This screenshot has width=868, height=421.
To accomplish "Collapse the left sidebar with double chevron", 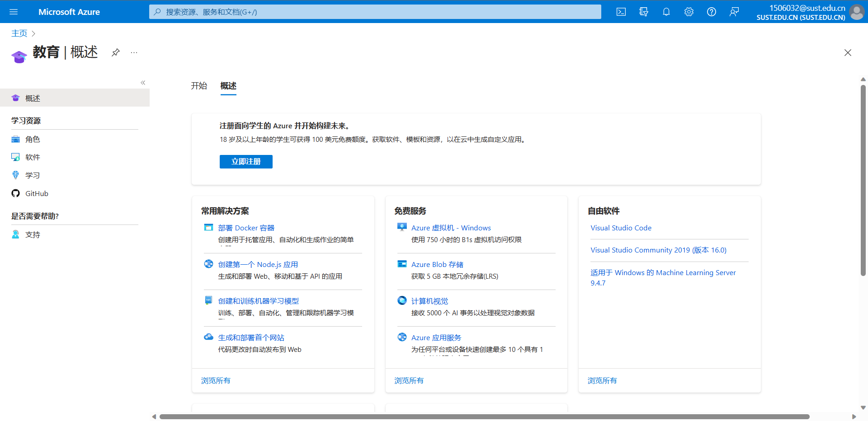I will point(143,83).
